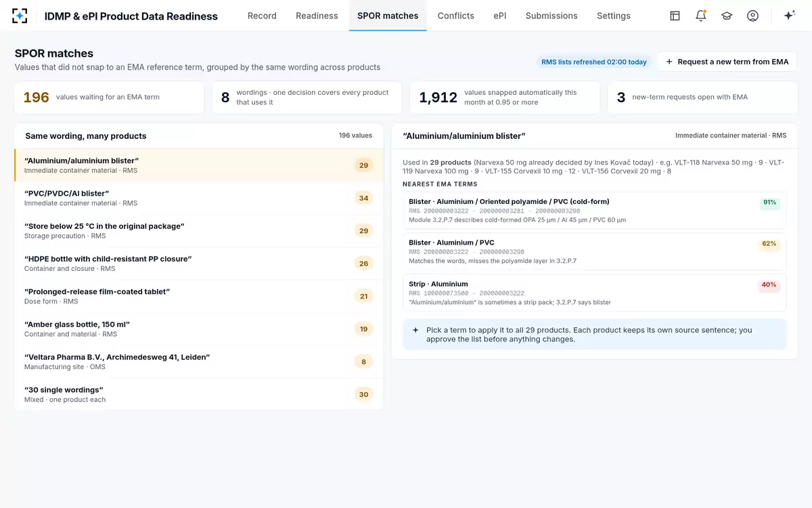Switch to the Record tab
This screenshot has width=812, height=508.
pos(262,16)
